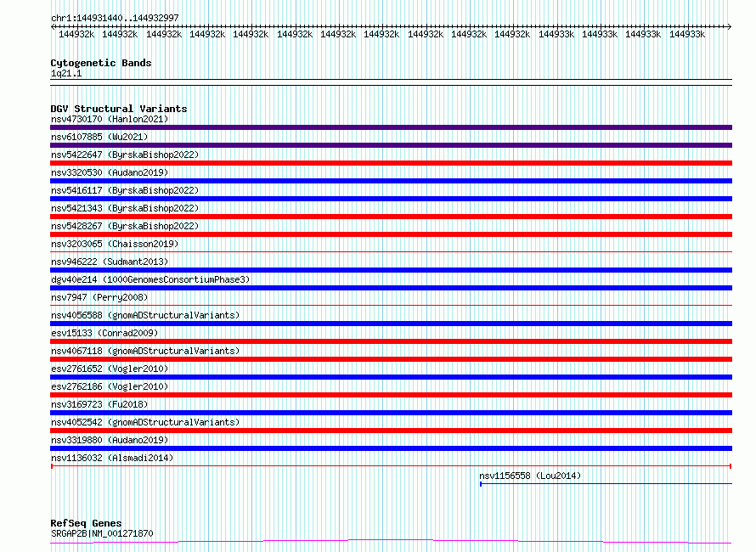Viewport: 756px width, 552px height.
Task: Click blue bar under nsv3169723
Action: [391, 413]
